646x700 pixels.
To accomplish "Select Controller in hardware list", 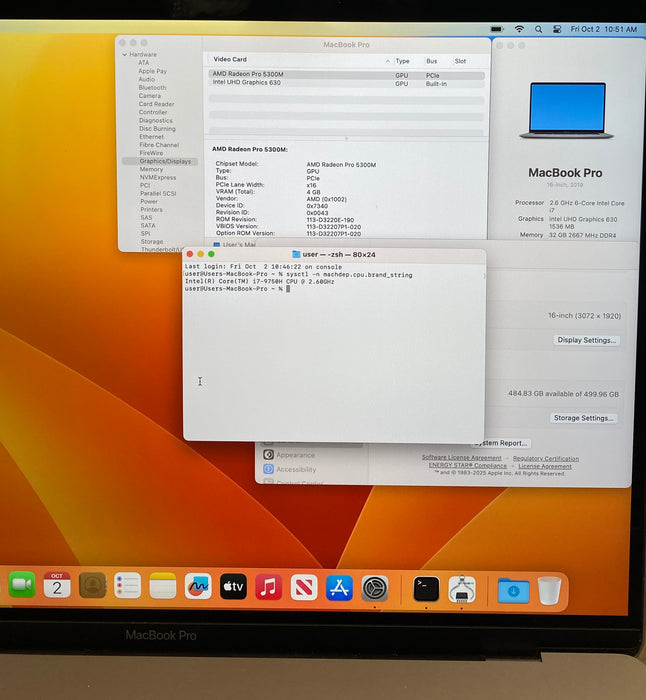I will pyautogui.click(x=153, y=112).
